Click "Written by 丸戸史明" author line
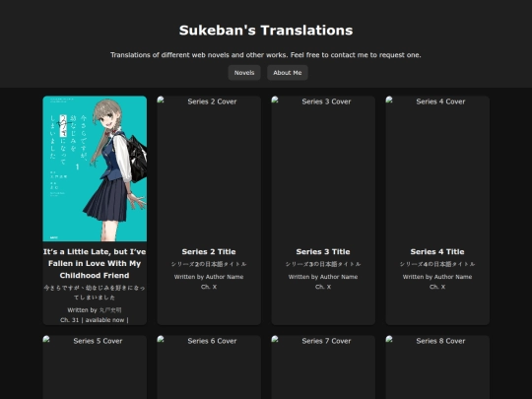 (95, 310)
